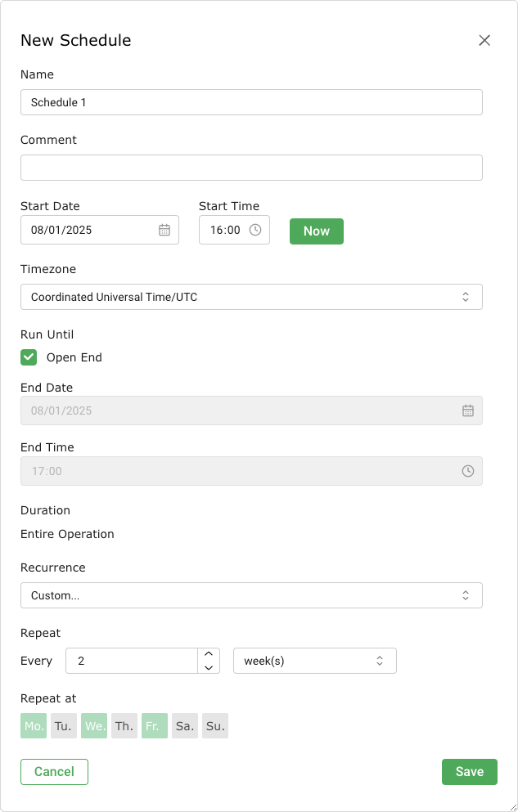Viewport: 518px width, 812px height.
Task: Close the New Schedule dialog
Action: pyautogui.click(x=484, y=40)
